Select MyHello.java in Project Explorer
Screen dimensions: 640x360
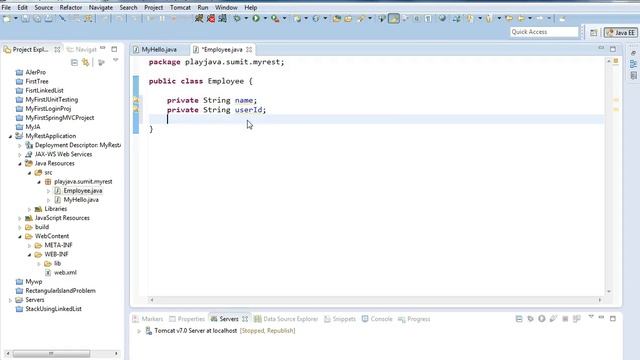coord(76,200)
